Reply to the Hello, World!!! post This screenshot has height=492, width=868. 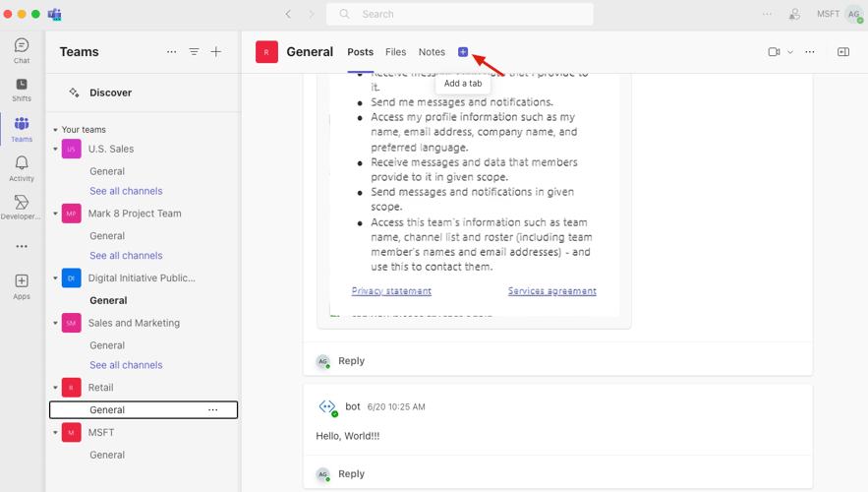tap(352, 474)
